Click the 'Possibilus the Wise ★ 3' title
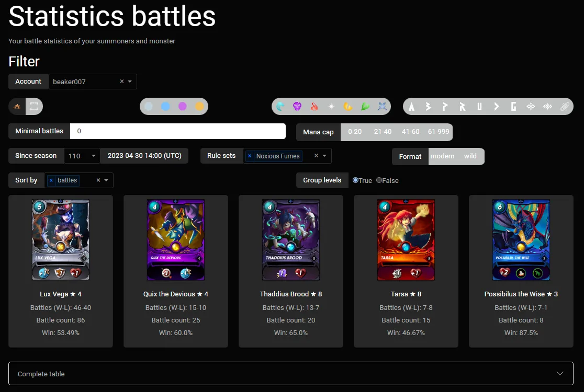The width and height of the screenshot is (584, 392). [x=521, y=294]
